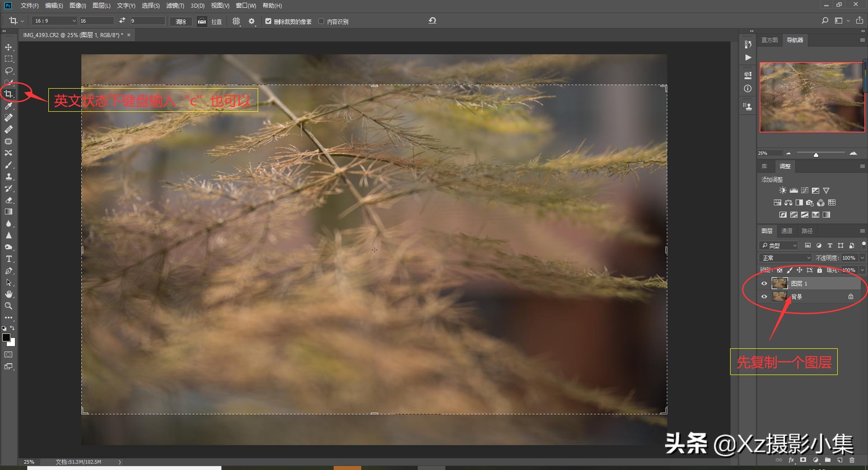
Task: Toggle 删除裁剪的像素 checkbox
Action: click(268, 21)
